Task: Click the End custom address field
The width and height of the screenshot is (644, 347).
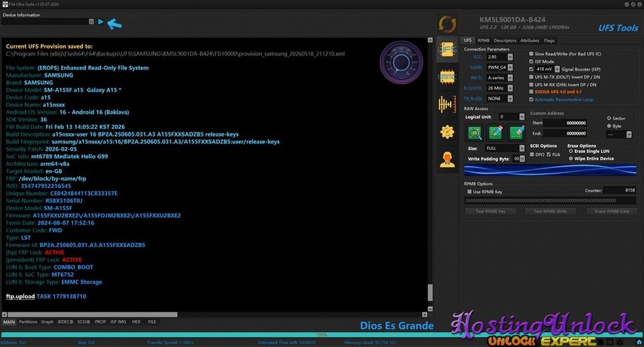Action: pos(566,133)
